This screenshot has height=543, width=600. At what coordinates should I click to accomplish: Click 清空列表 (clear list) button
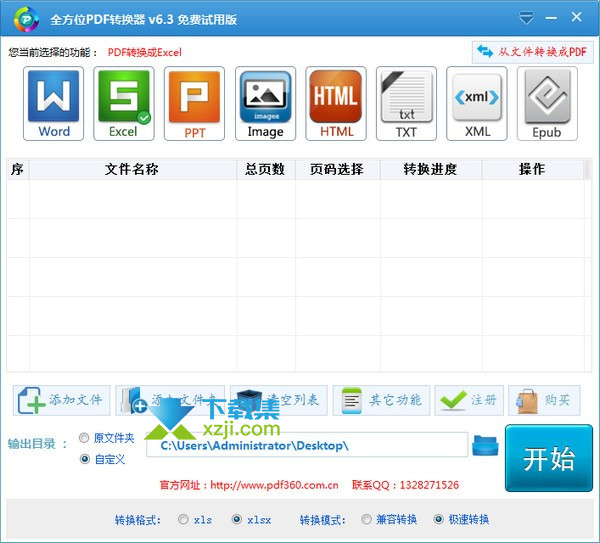279,400
